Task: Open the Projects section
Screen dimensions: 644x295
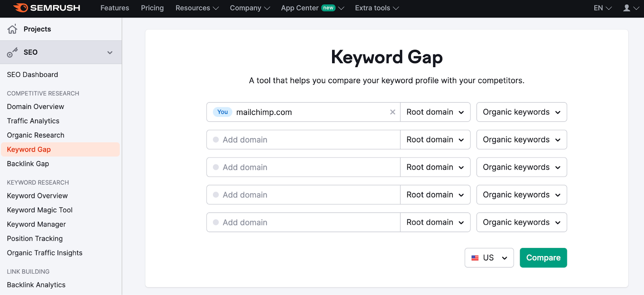Action: (x=61, y=29)
